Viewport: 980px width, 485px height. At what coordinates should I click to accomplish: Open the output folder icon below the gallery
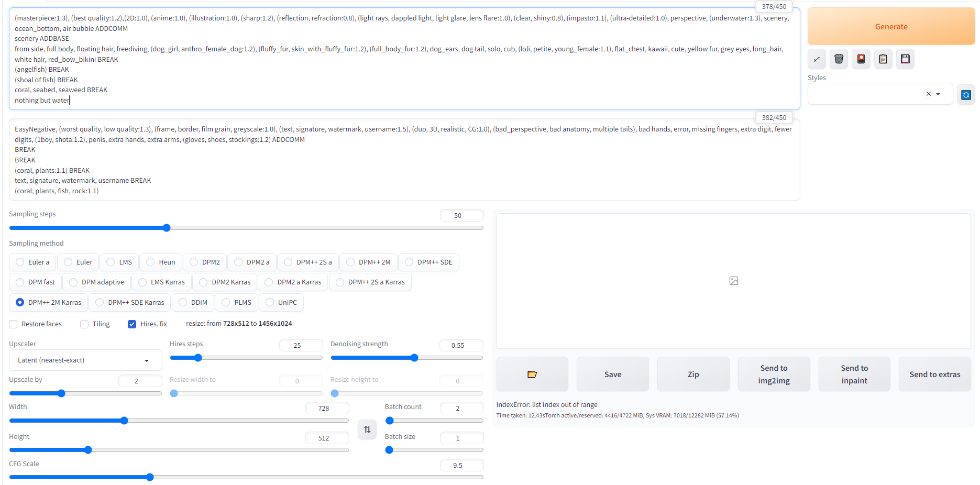(x=532, y=374)
